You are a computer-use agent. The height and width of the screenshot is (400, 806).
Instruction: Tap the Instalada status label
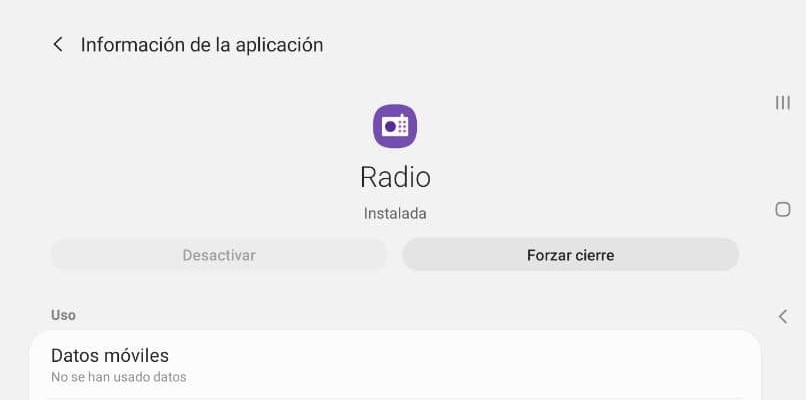click(395, 213)
